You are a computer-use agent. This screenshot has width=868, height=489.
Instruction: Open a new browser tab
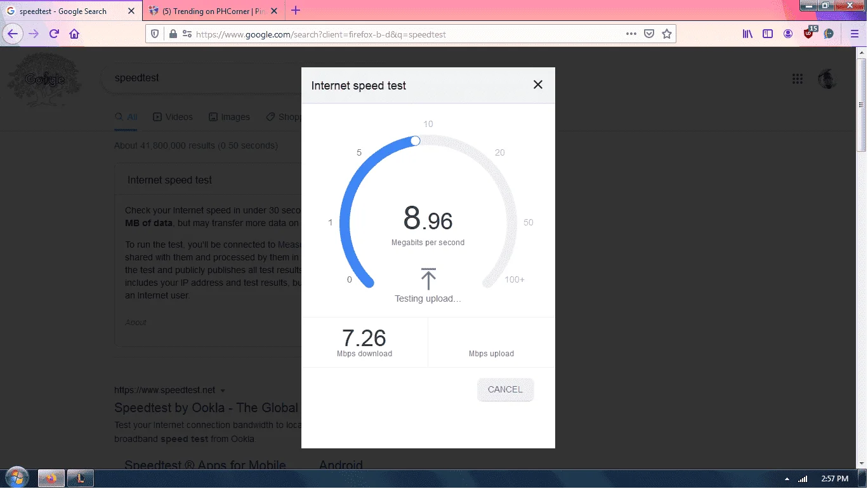(296, 11)
